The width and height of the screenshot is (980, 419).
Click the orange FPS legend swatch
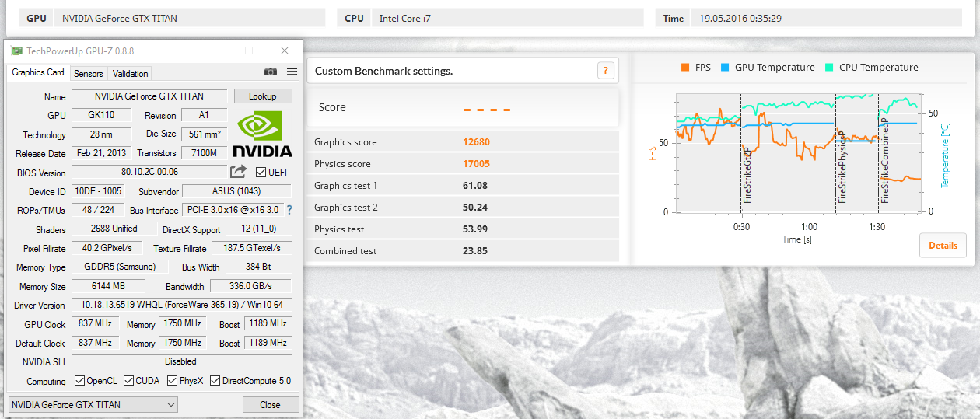pos(685,68)
